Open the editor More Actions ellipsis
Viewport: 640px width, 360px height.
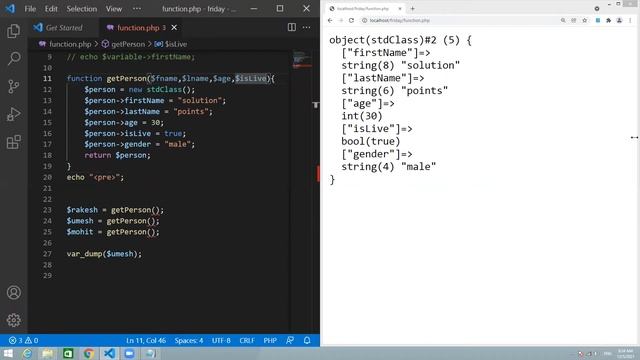coord(307,27)
